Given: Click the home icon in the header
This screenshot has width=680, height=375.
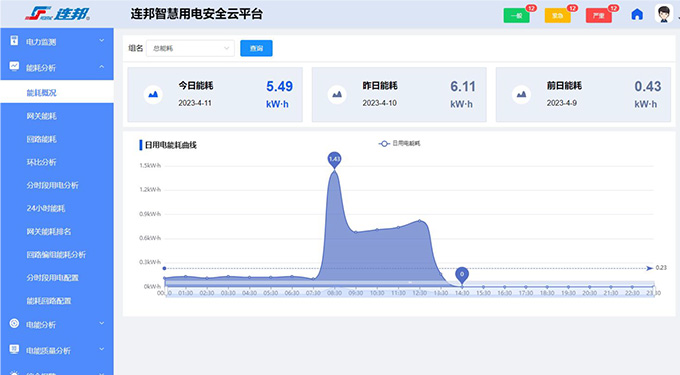Looking at the screenshot, I should pos(637,14).
